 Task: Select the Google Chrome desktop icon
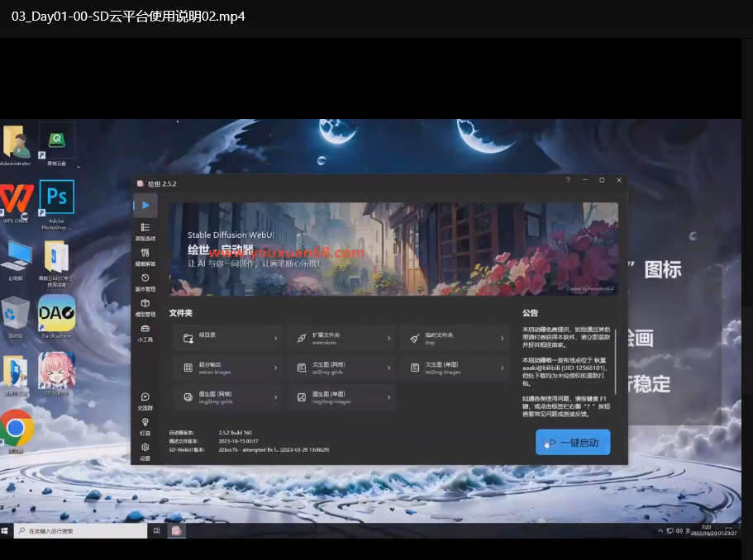click(x=16, y=430)
